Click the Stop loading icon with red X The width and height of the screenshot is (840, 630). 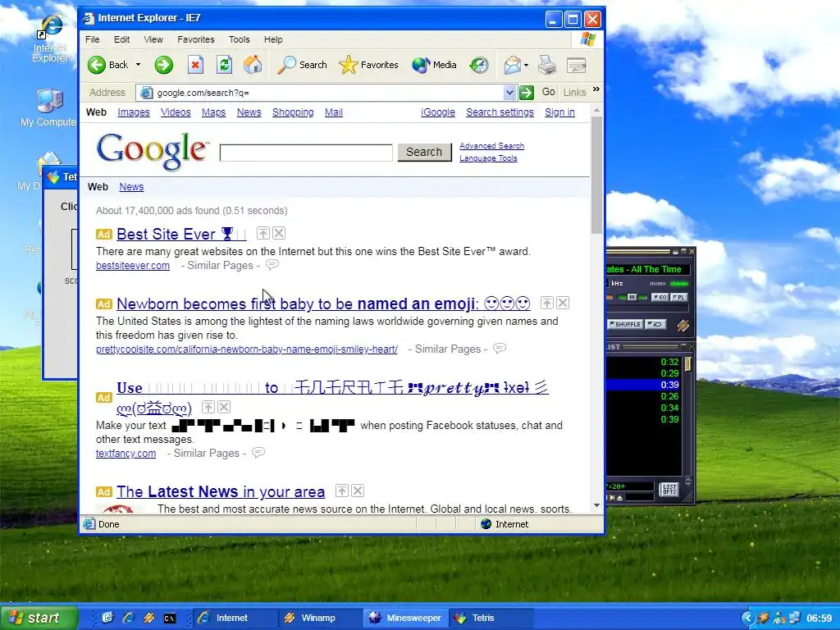pyautogui.click(x=195, y=65)
